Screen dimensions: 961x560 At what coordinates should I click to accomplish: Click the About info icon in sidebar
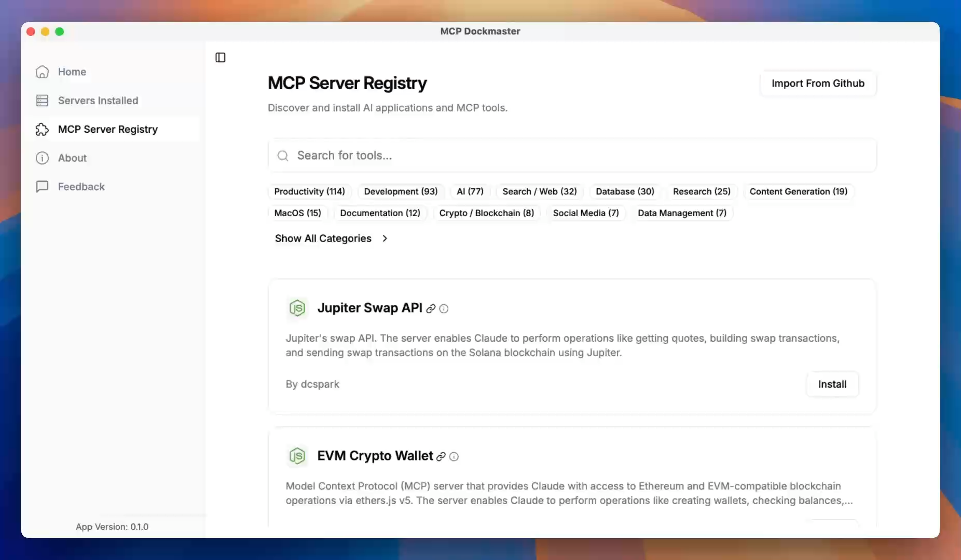pos(42,158)
